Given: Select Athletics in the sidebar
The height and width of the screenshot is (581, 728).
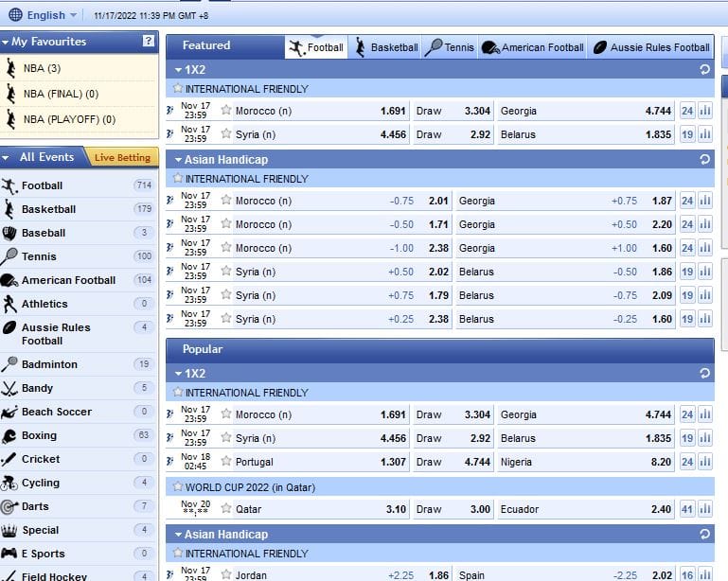Looking at the screenshot, I should 78,304.
